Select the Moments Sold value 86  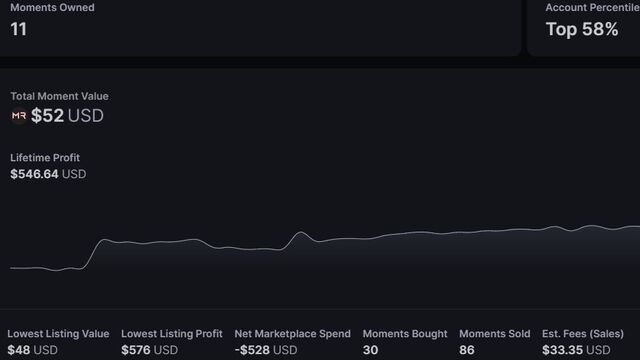[467, 350]
